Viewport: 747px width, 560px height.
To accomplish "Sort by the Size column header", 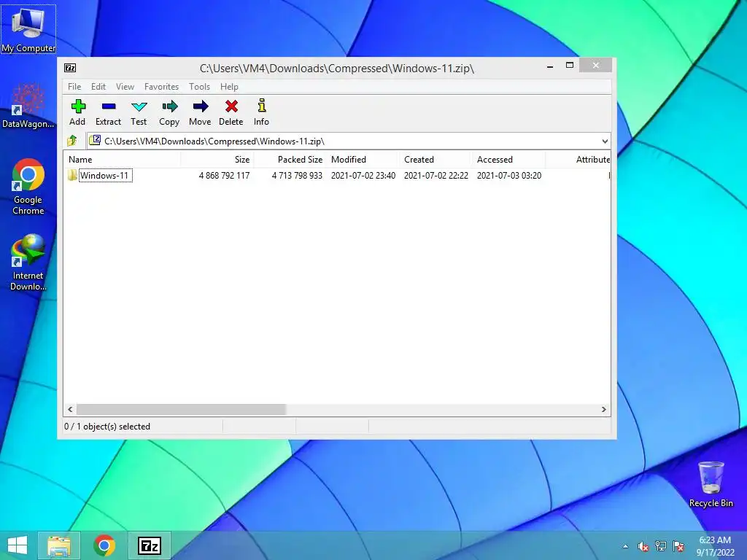I will [217, 160].
